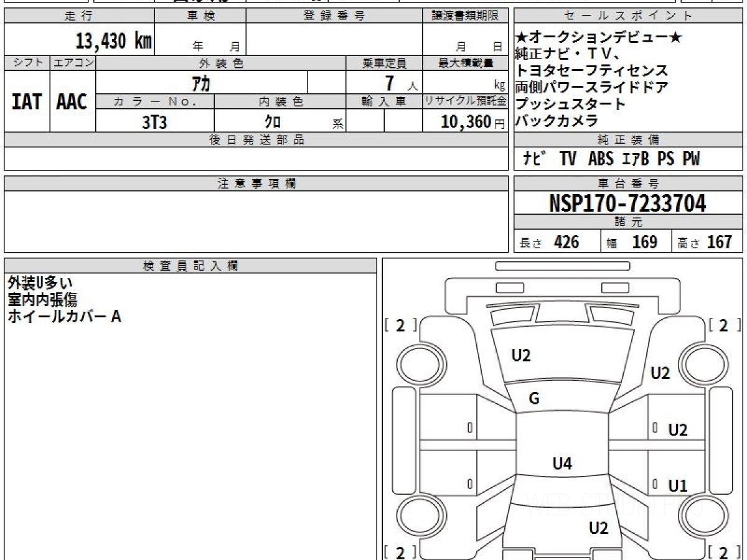Screen dimensions: 747x560
Task: Click the セールスポイント header
Action: 629,16
